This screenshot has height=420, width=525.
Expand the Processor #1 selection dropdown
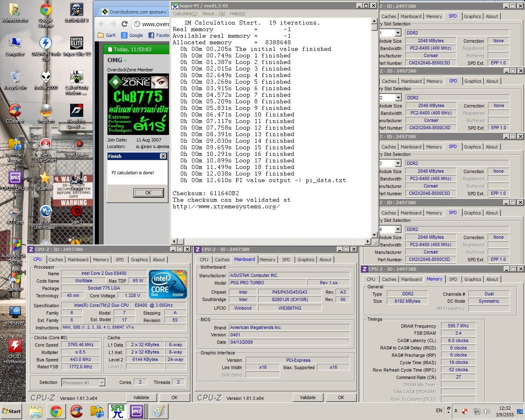(x=102, y=383)
